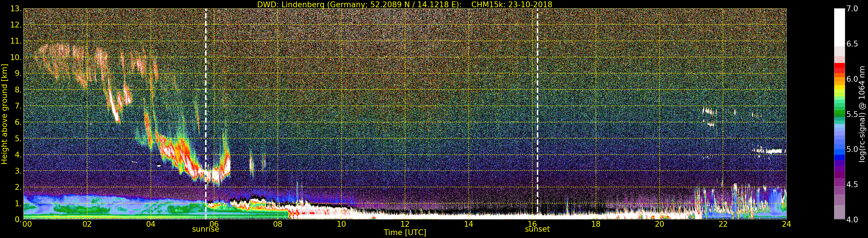
Task: Click the '14' time axis tick label
Action: coord(469,224)
